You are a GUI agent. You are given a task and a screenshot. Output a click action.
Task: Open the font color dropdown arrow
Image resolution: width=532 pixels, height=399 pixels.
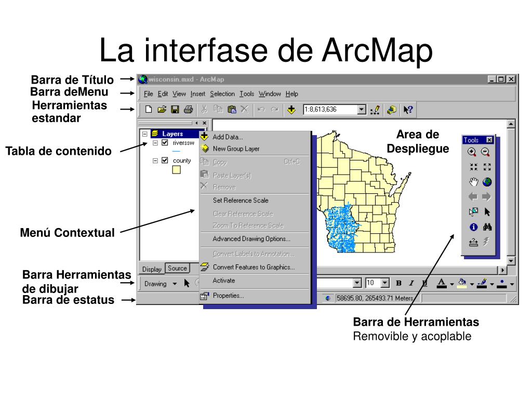(451, 284)
